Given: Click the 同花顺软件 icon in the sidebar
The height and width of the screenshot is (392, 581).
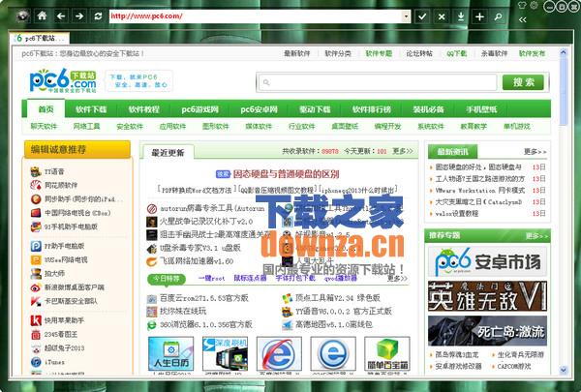Looking at the screenshot, I should (x=36, y=185).
